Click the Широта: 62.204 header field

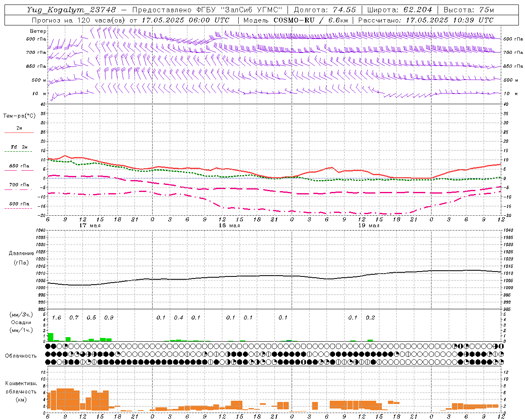click(x=399, y=10)
